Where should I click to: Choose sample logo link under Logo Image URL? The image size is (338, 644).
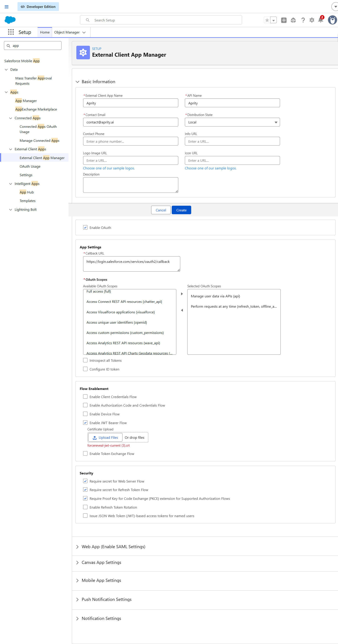pos(109,168)
